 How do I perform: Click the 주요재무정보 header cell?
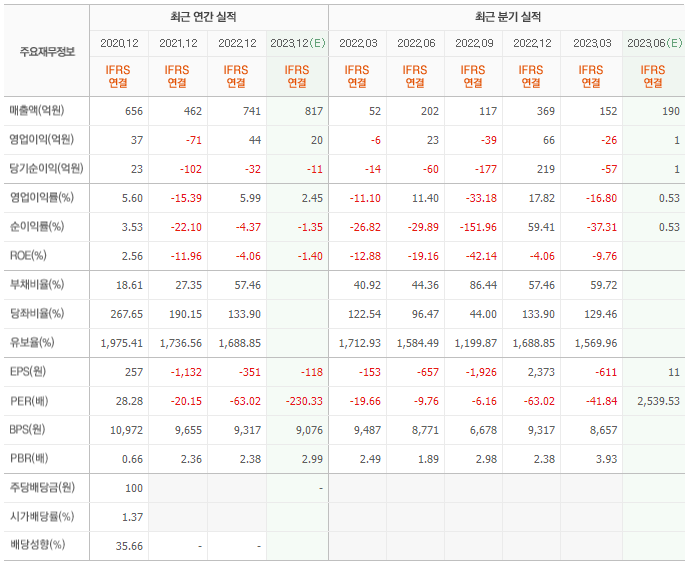47,52
